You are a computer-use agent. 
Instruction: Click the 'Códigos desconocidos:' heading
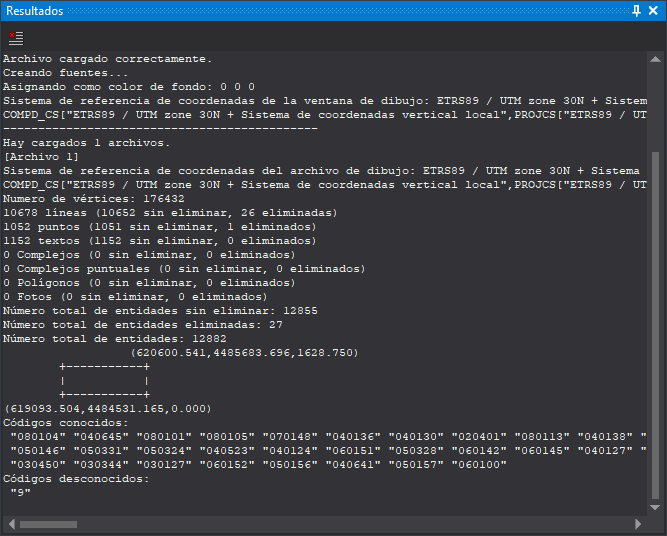(x=76, y=479)
